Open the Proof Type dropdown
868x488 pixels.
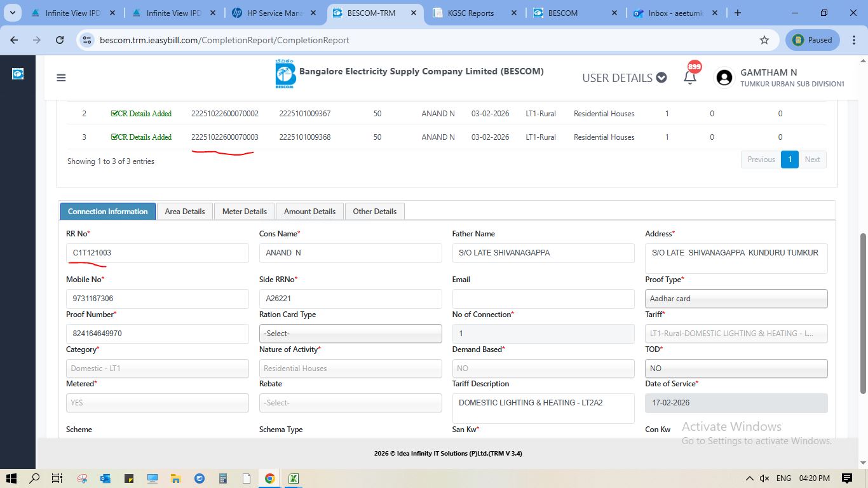[736, 299]
